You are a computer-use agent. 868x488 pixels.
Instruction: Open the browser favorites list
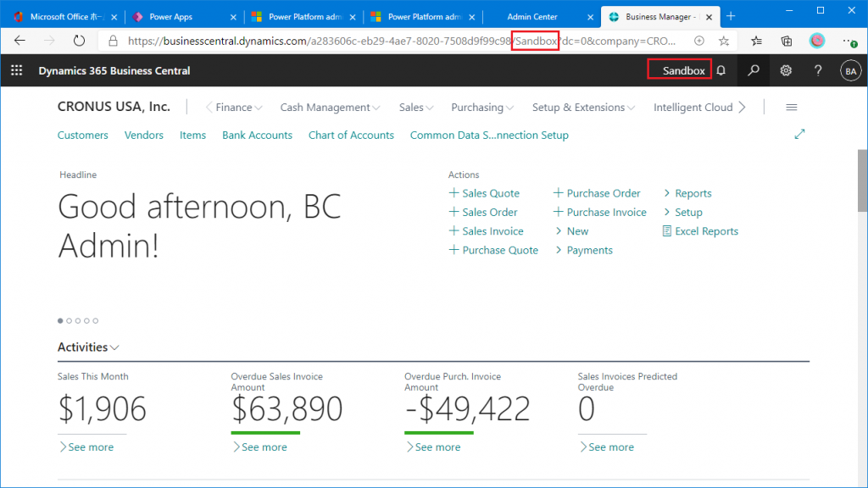pos(756,41)
